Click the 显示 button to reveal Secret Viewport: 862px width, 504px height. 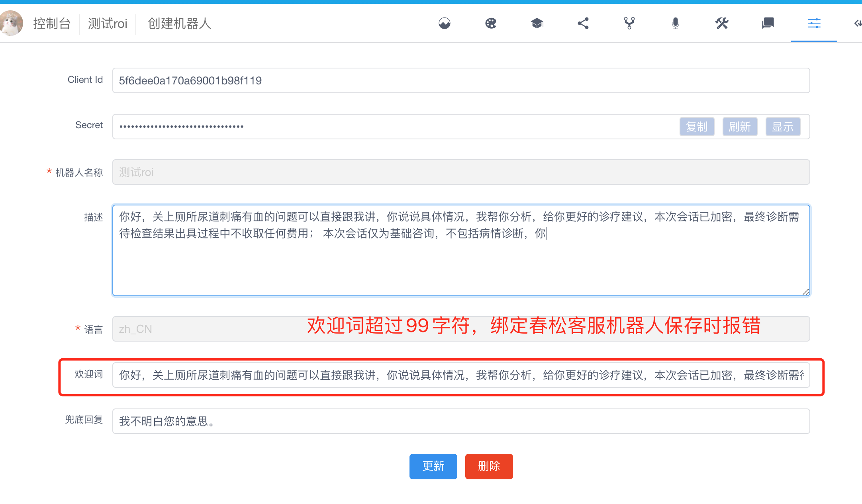(783, 127)
